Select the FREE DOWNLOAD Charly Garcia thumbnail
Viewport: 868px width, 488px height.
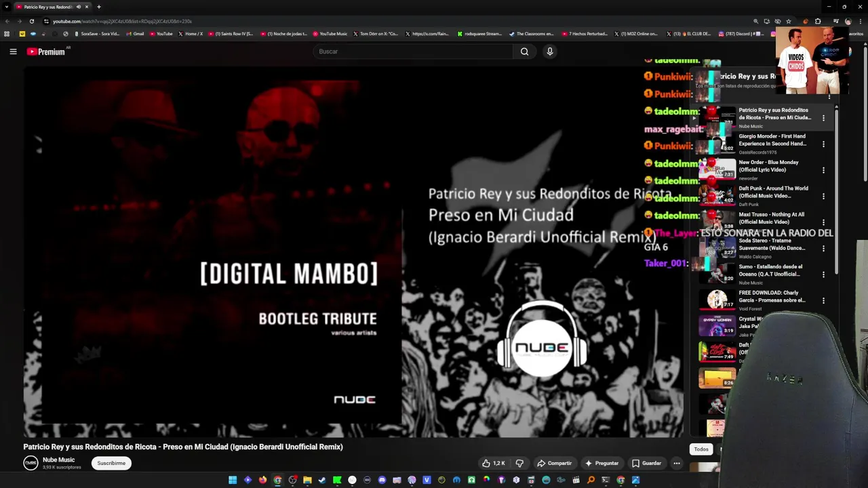pyautogui.click(x=717, y=300)
